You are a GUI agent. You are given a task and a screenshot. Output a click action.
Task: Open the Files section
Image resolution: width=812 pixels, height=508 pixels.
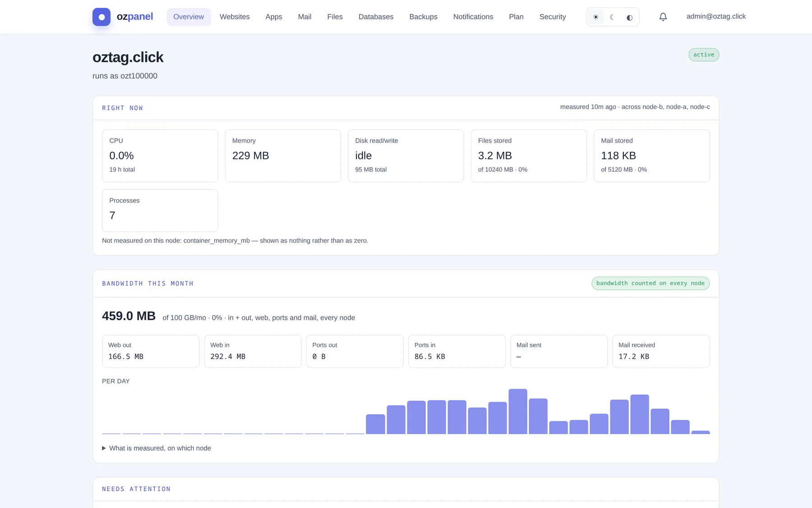tap(335, 17)
